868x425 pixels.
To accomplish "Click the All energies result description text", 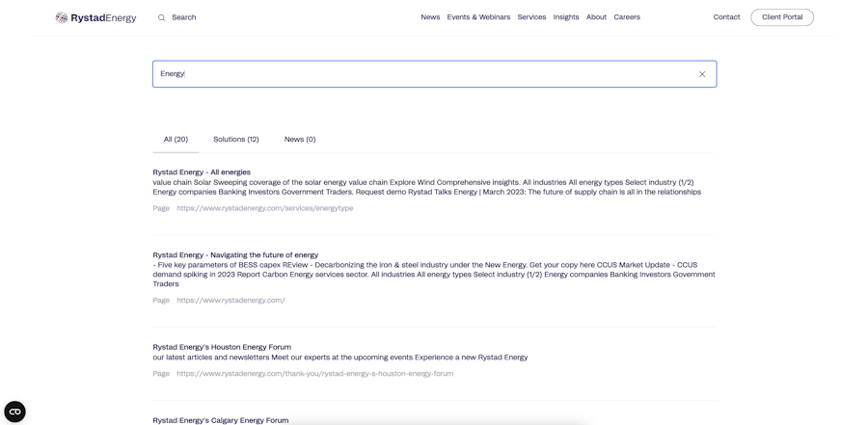I will click(427, 187).
